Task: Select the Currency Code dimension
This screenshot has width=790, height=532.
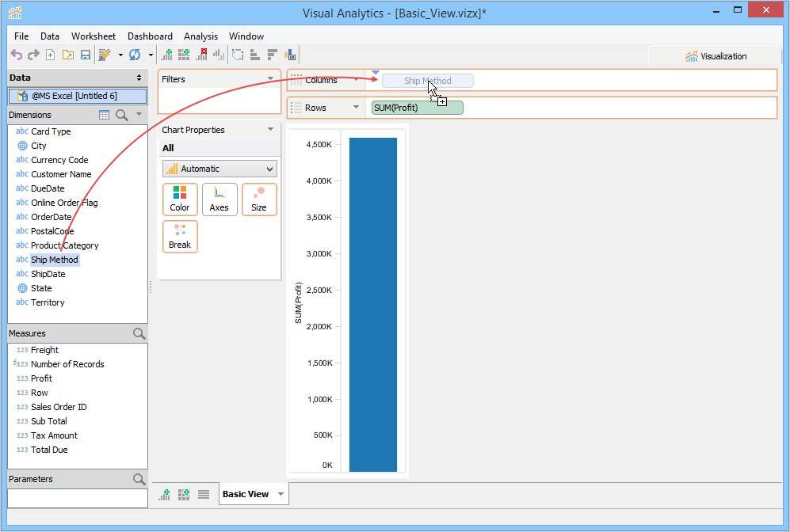Action: coord(59,160)
